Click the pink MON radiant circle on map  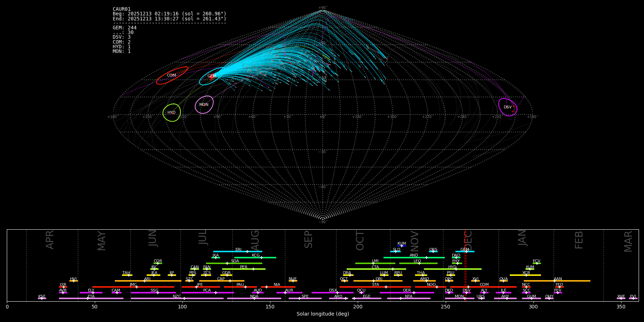pyautogui.click(x=204, y=104)
